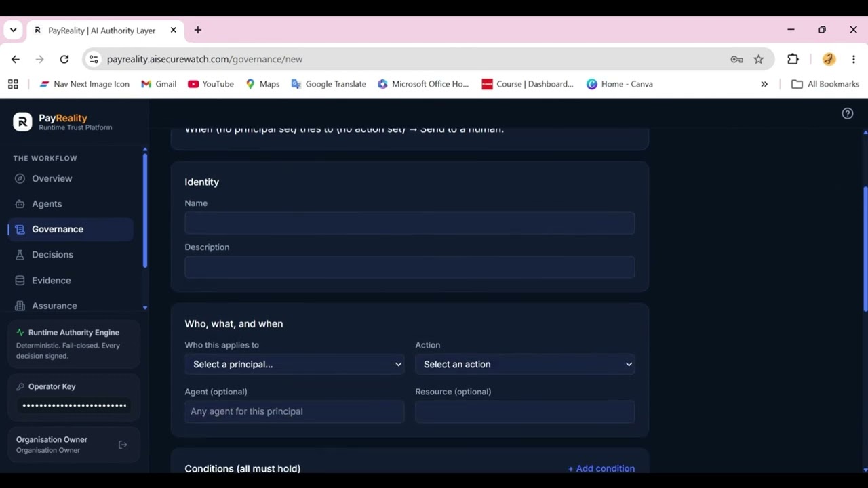Open the Extensions puzzle icon
Viewport: 868px width, 488px height.
793,59
